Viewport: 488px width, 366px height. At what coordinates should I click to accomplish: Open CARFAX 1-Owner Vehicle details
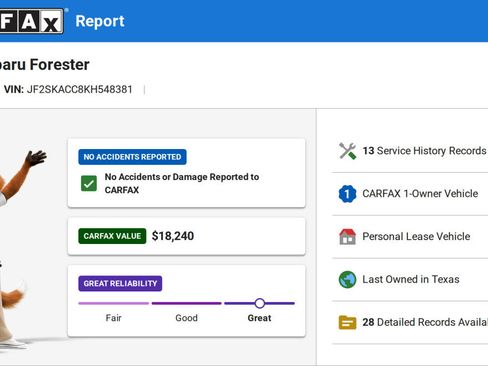pyautogui.click(x=410, y=194)
